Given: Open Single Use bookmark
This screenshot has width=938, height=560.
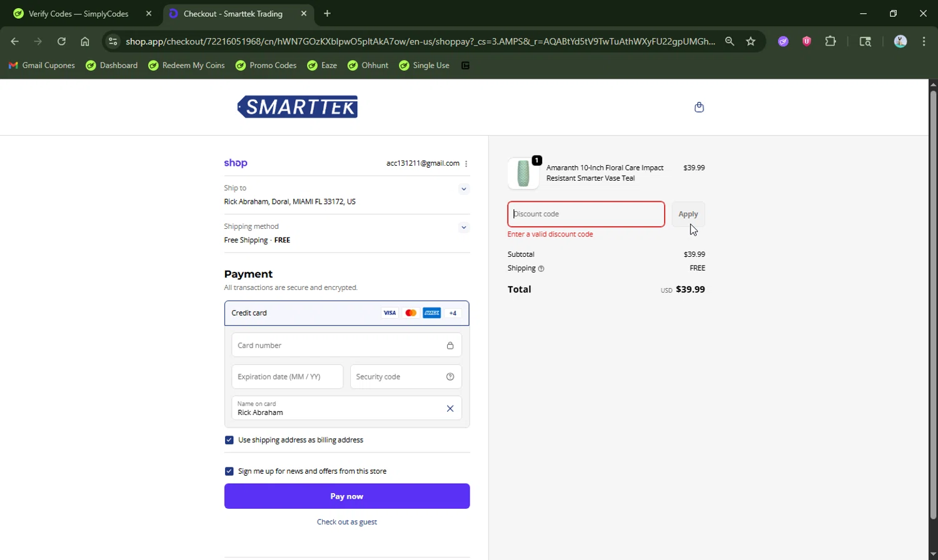Looking at the screenshot, I should click(424, 66).
